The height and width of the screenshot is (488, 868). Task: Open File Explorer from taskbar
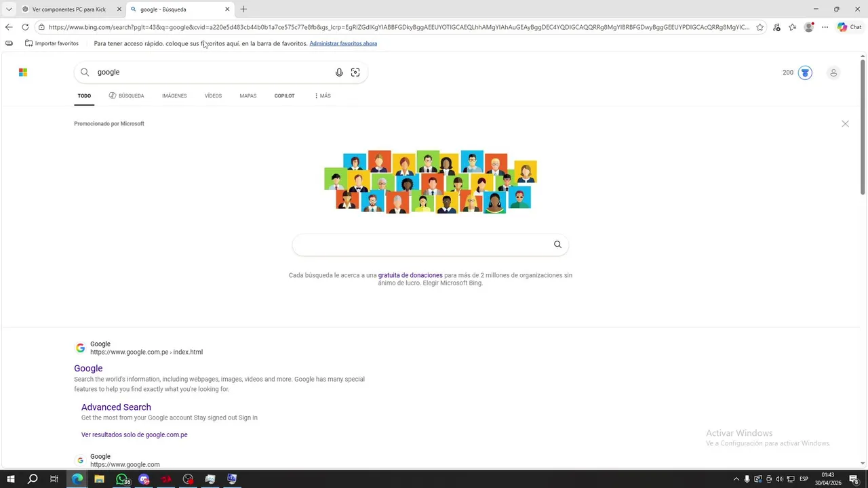point(99,479)
